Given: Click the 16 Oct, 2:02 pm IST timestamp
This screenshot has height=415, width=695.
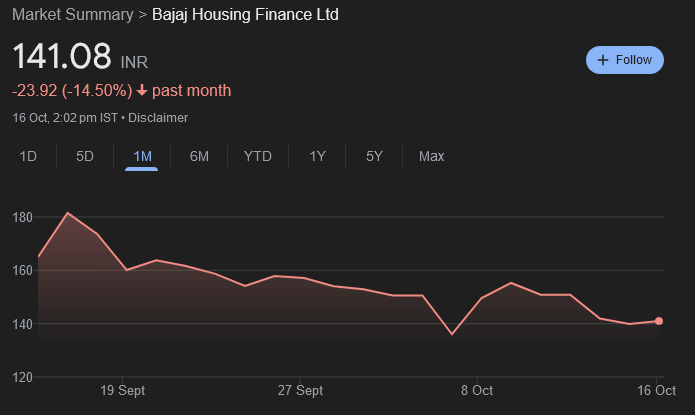Looking at the screenshot, I should [65, 118].
